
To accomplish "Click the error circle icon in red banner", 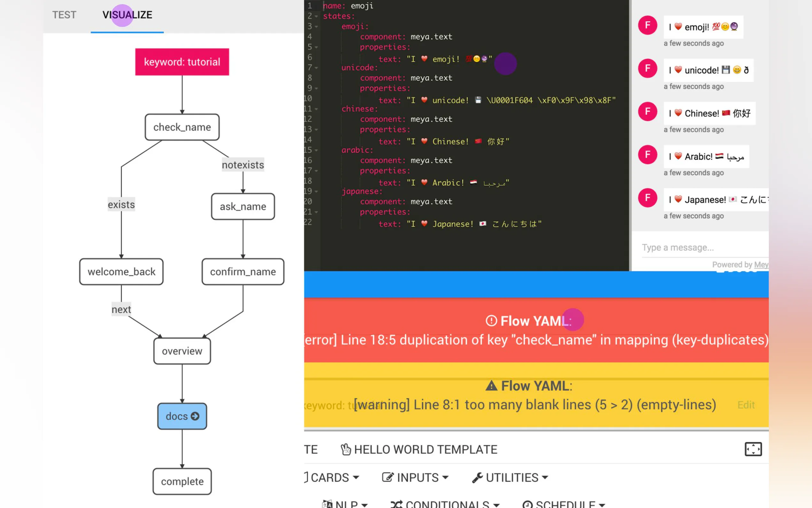I will (491, 321).
